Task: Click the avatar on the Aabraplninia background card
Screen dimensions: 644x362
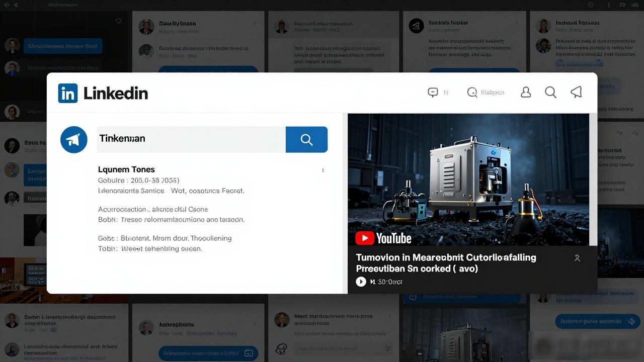Action: [x=146, y=328]
